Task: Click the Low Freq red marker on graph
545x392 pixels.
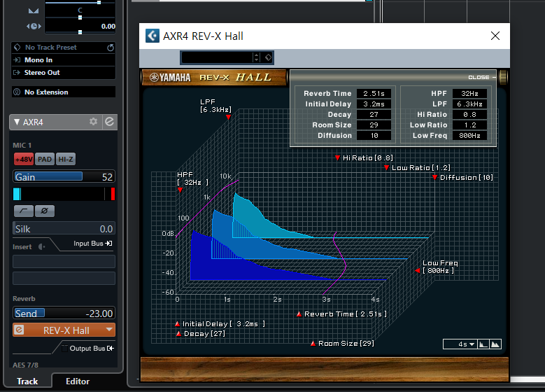Action: pos(418,271)
